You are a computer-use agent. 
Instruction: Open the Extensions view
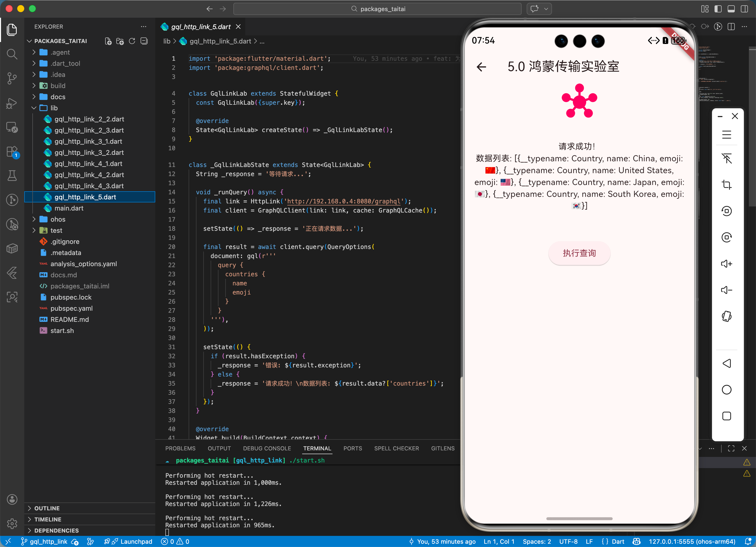[x=12, y=152]
